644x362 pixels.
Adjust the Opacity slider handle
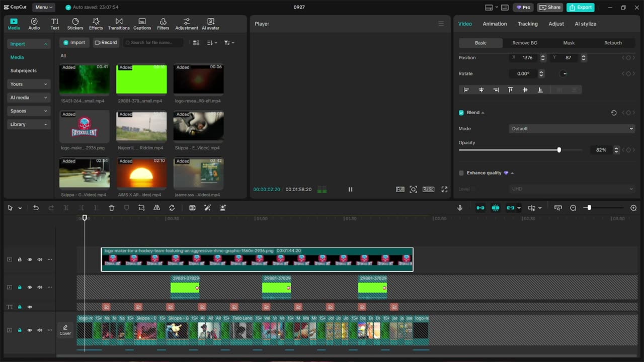coord(559,150)
